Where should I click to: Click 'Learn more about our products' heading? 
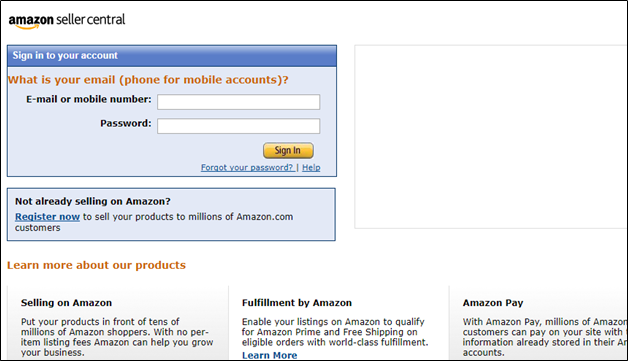tap(97, 265)
